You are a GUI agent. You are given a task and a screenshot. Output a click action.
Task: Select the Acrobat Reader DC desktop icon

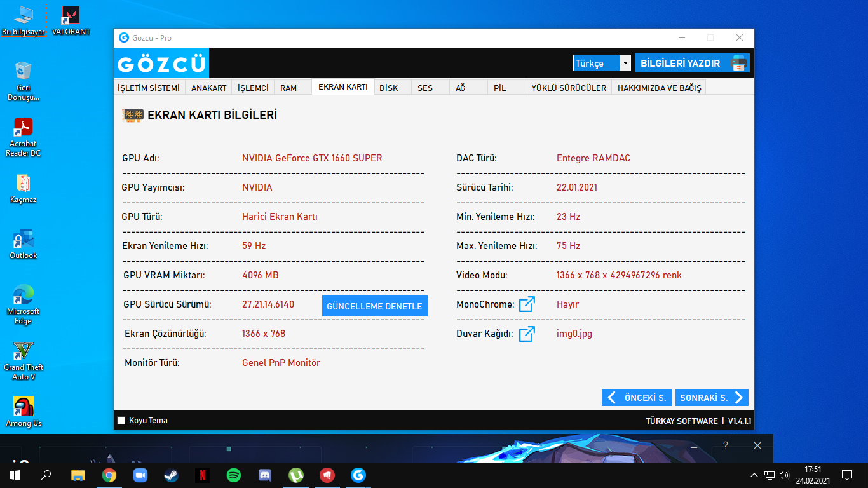pyautogui.click(x=24, y=137)
